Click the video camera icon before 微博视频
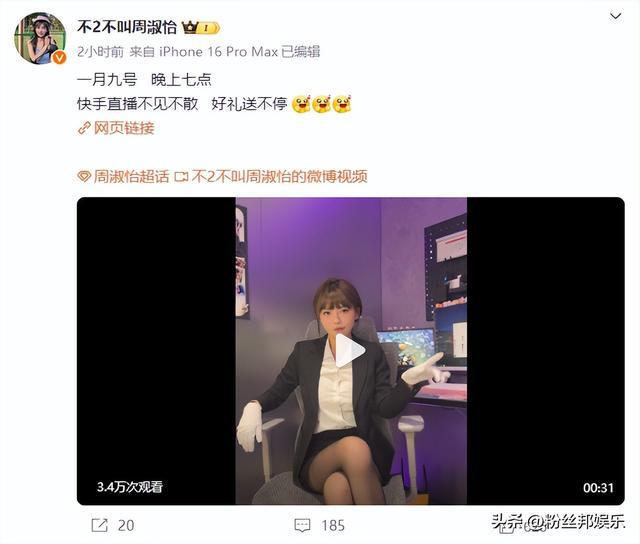This screenshot has height=544, width=640. pyautogui.click(x=181, y=177)
